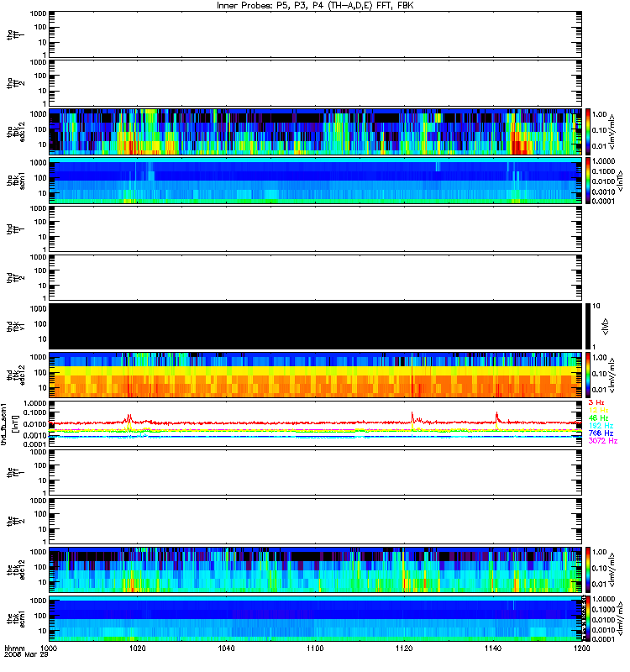Click the '1100' time axis label

click(x=315, y=648)
